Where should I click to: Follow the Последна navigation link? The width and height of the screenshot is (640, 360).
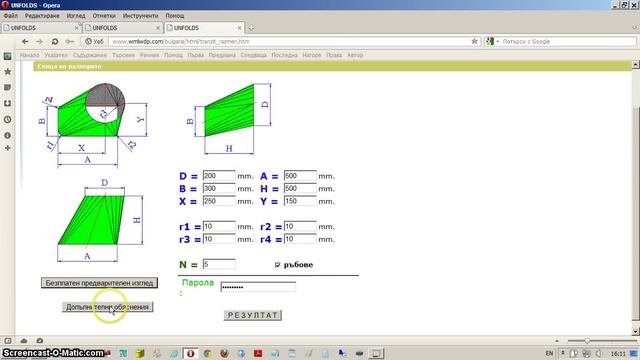click(284, 55)
